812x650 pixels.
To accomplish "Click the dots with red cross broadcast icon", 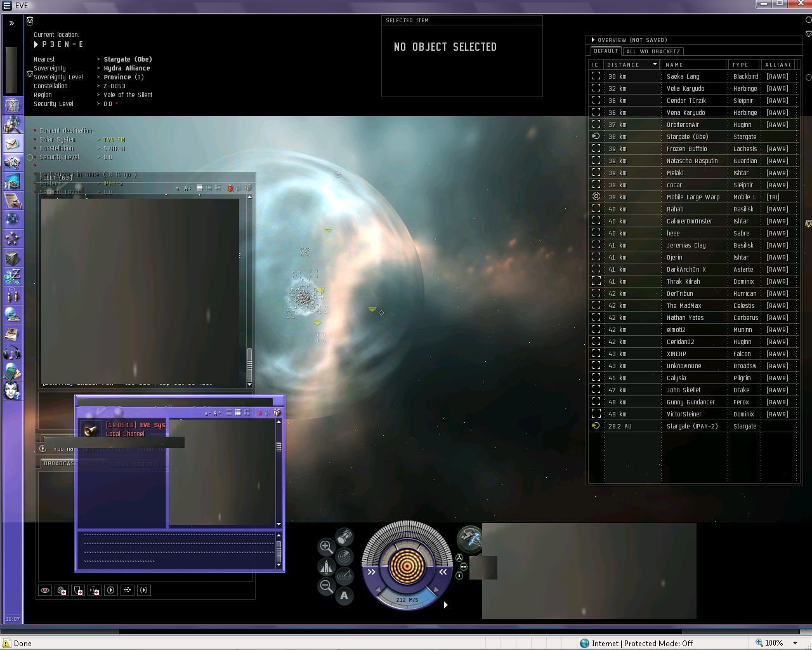I will pyautogui.click(x=95, y=590).
